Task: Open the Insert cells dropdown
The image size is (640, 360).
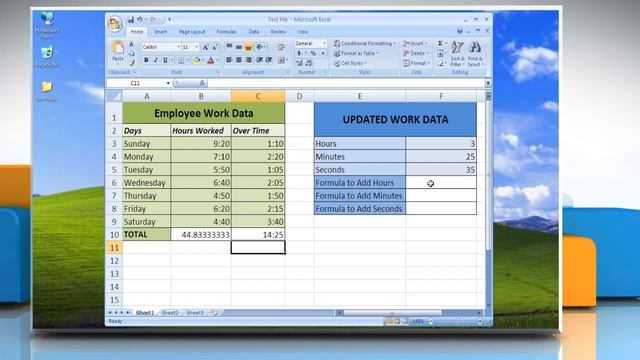Action: click(415, 43)
